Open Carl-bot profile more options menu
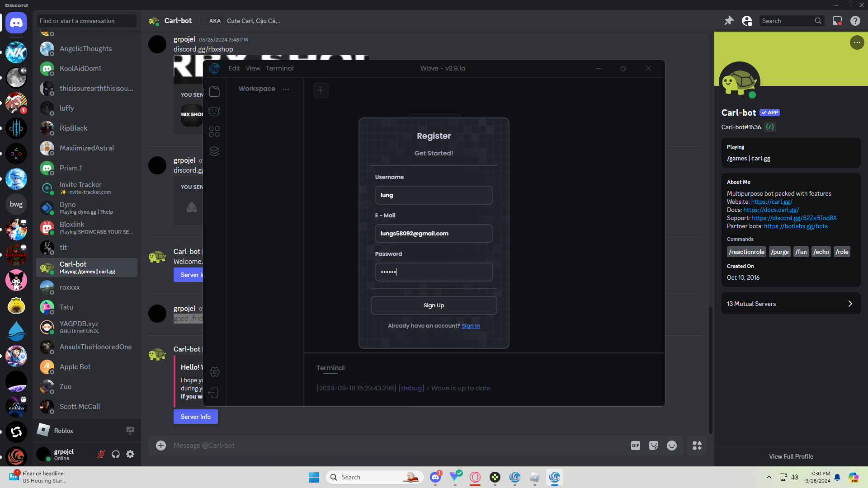The width and height of the screenshot is (868, 488). click(857, 42)
